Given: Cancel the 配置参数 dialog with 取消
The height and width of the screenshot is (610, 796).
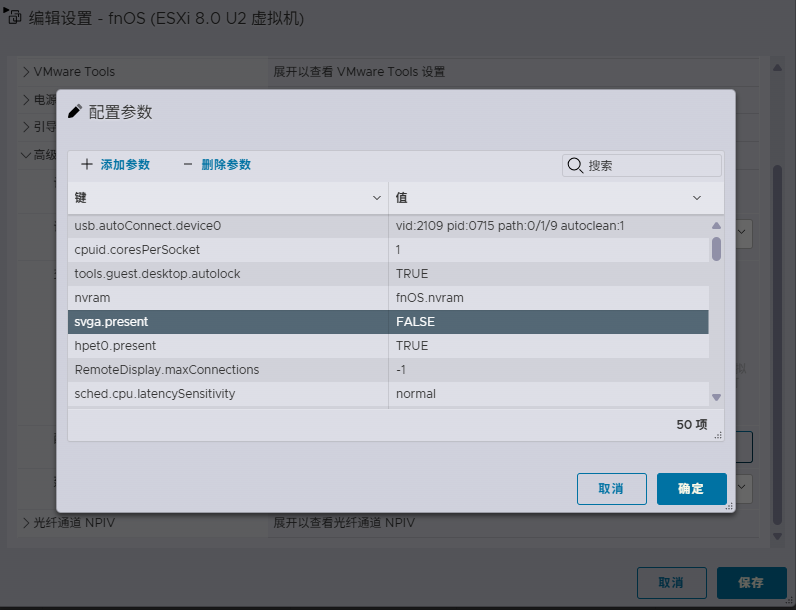Looking at the screenshot, I should click(x=611, y=489).
